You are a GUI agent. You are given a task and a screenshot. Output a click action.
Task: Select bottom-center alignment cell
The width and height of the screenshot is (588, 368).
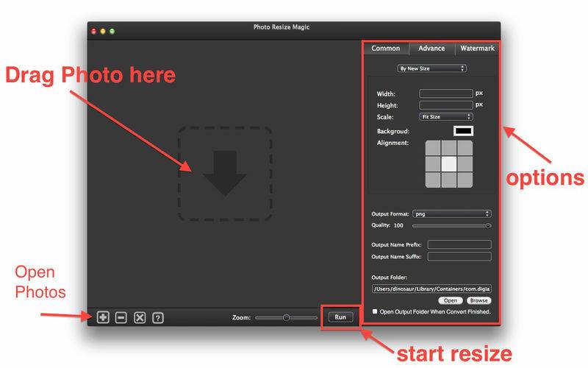click(x=449, y=180)
